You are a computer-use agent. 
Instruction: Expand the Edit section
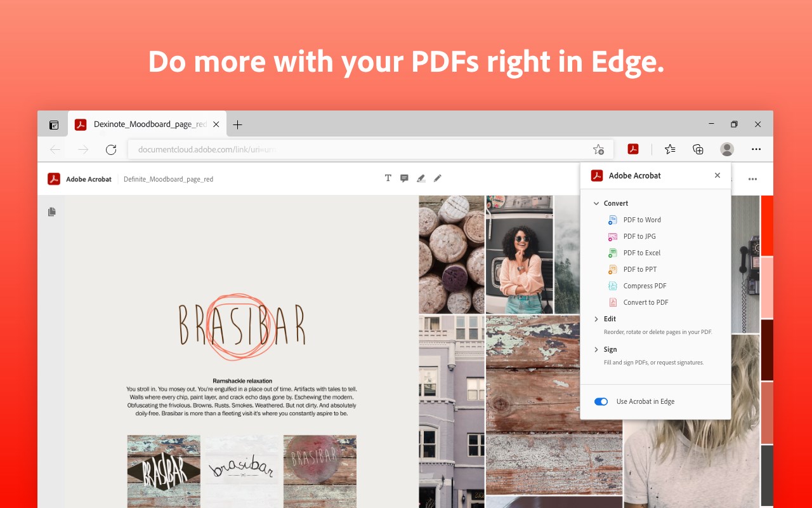596,319
